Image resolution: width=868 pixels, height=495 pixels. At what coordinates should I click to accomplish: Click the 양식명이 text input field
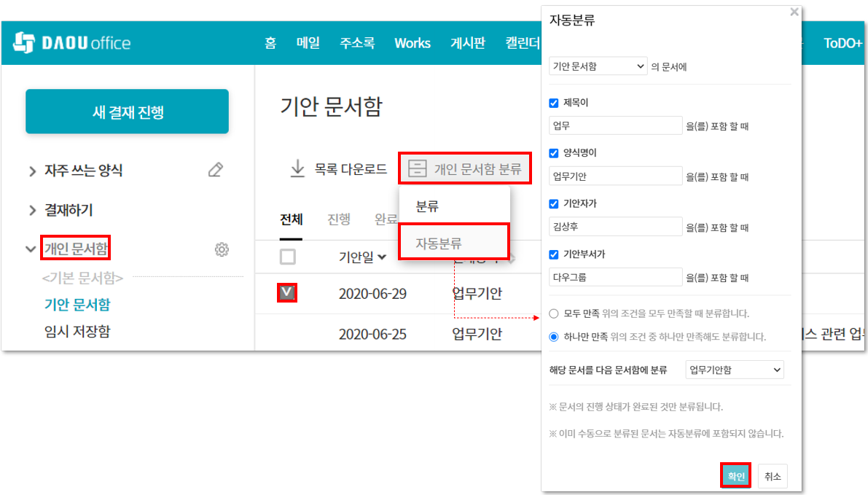coord(615,176)
